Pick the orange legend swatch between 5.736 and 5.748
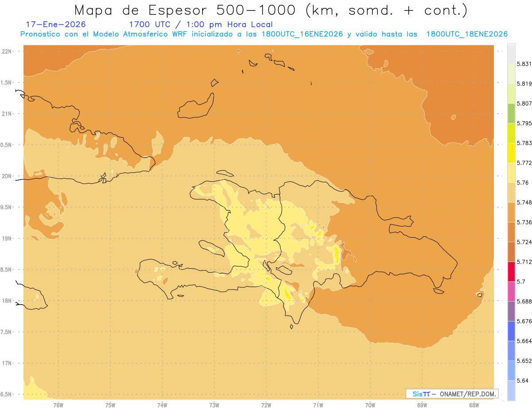Screen dimensions: 532x411 pos(511,212)
